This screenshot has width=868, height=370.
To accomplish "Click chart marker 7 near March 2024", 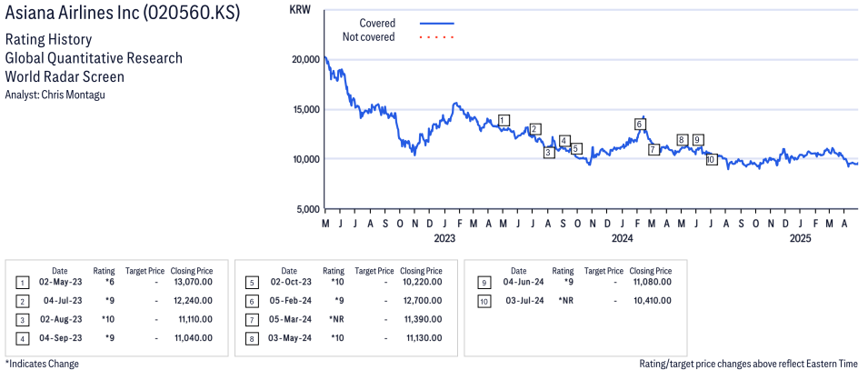I will 653,149.
